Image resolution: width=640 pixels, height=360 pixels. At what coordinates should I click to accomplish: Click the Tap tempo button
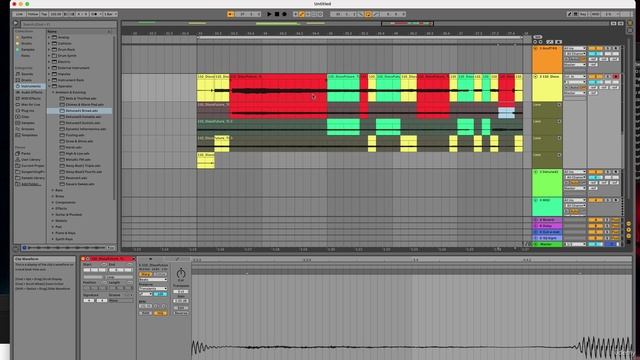click(x=44, y=14)
